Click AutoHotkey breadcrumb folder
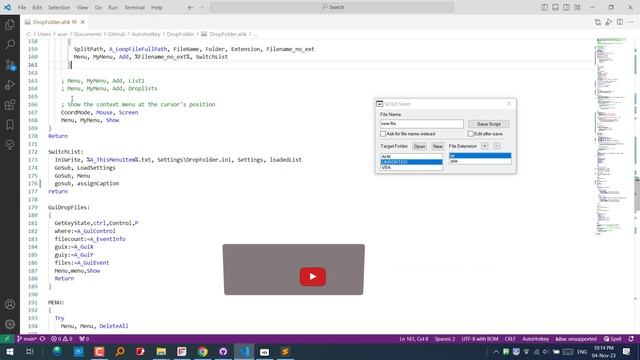 pyautogui.click(x=146, y=34)
